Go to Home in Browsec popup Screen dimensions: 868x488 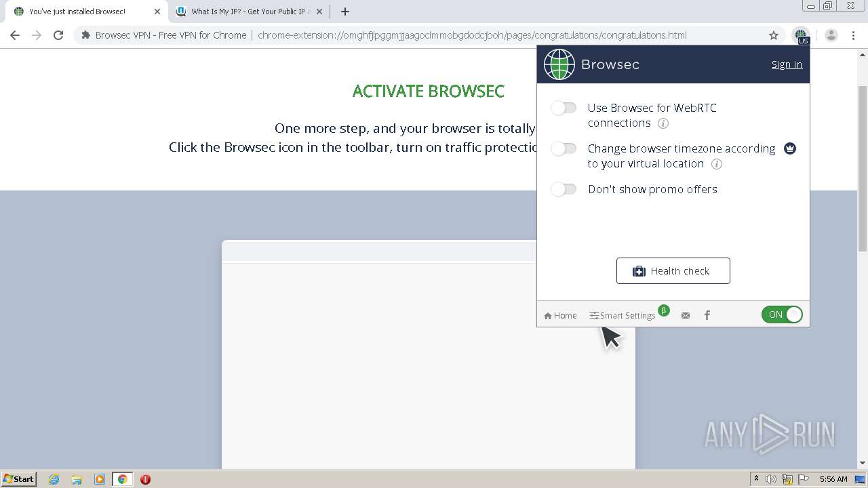point(560,315)
